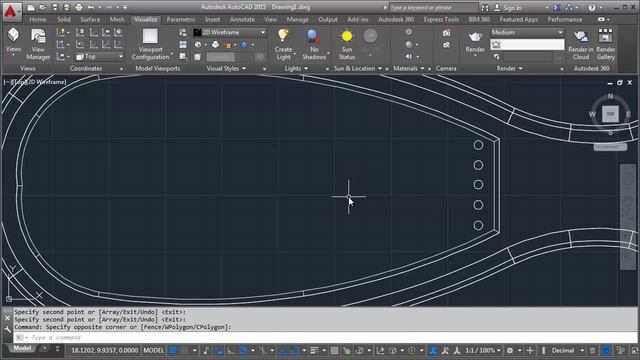Click the Model layout tab
The width and height of the screenshot is (640, 360).
click(22, 348)
